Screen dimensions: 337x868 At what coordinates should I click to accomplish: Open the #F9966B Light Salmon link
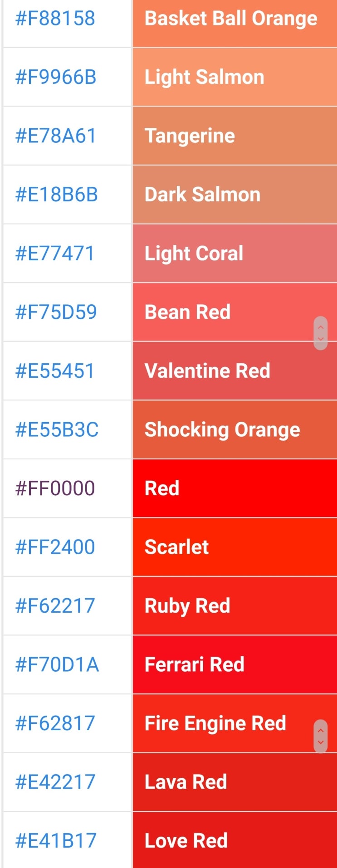[54, 77]
